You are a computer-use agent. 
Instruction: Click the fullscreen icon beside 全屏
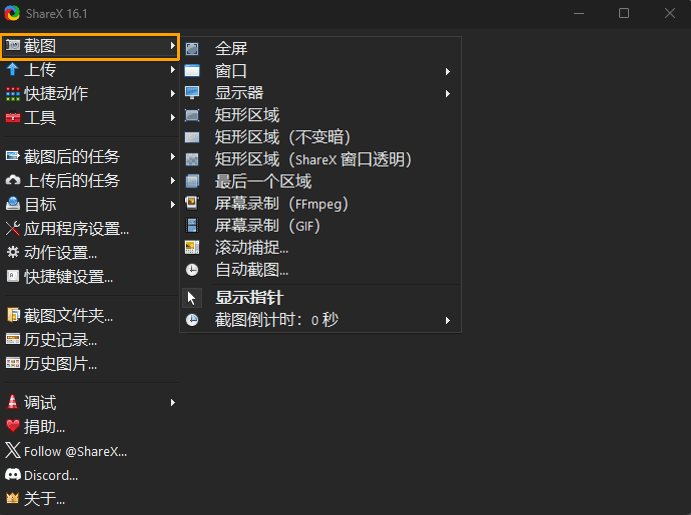(x=192, y=48)
